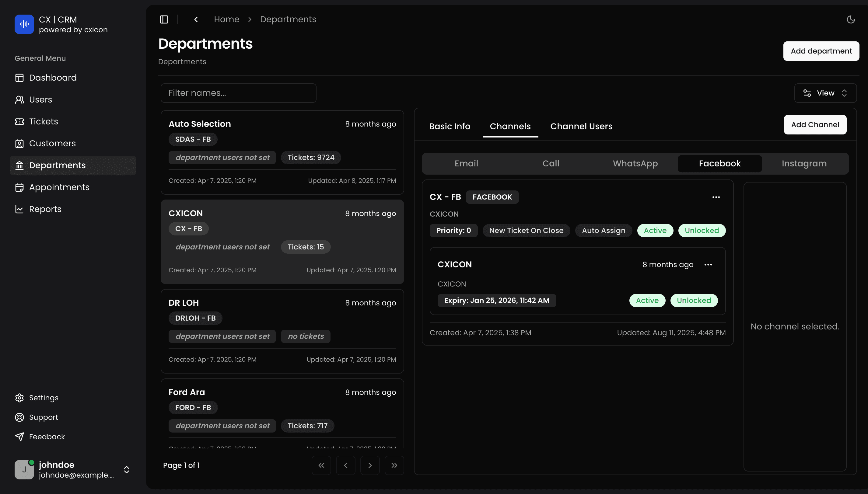
Task: Click the DRLOH - FB badge
Action: [195, 318]
